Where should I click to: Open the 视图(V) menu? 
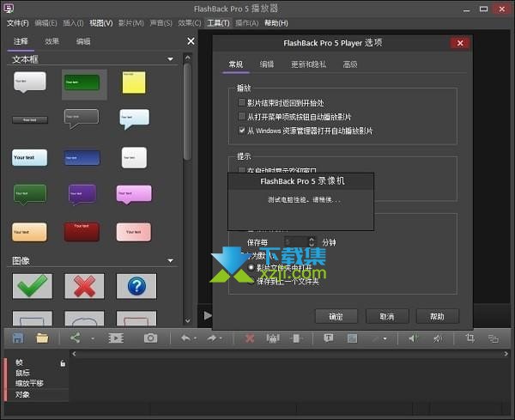[x=101, y=23]
